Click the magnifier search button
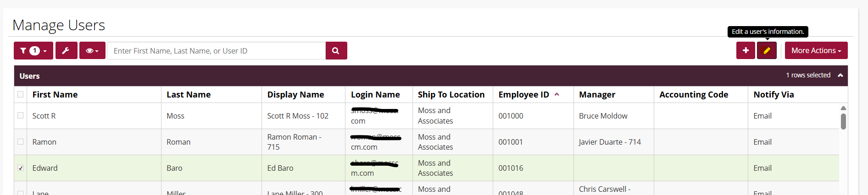868x195 pixels. click(x=336, y=51)
